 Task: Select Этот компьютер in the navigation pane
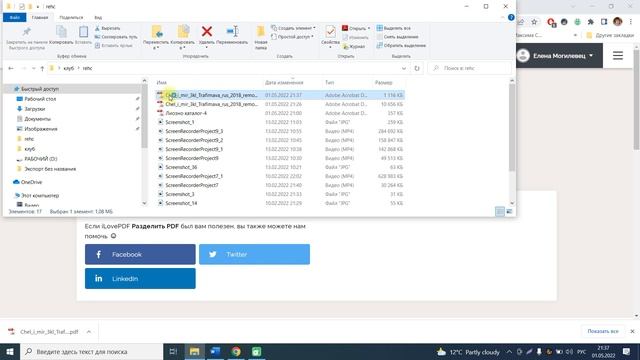click(x=40, y=196)
